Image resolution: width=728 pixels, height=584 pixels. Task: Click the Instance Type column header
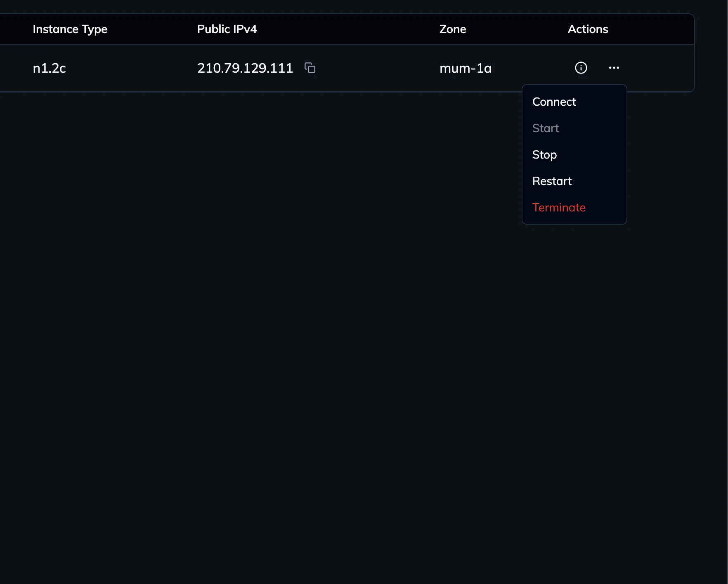click(70, 29)
